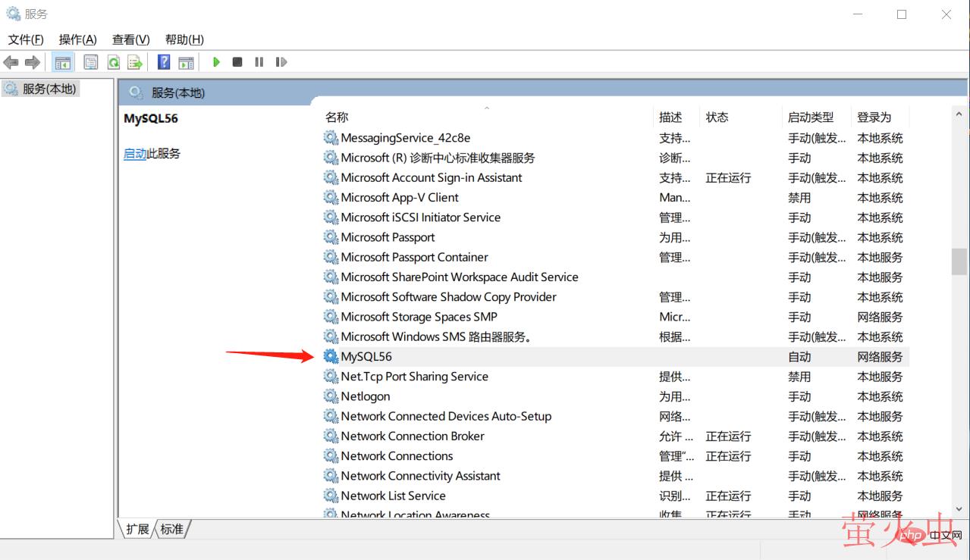
Task: Click the 启动 link to start MySQL56
Action: click(134, 154)
